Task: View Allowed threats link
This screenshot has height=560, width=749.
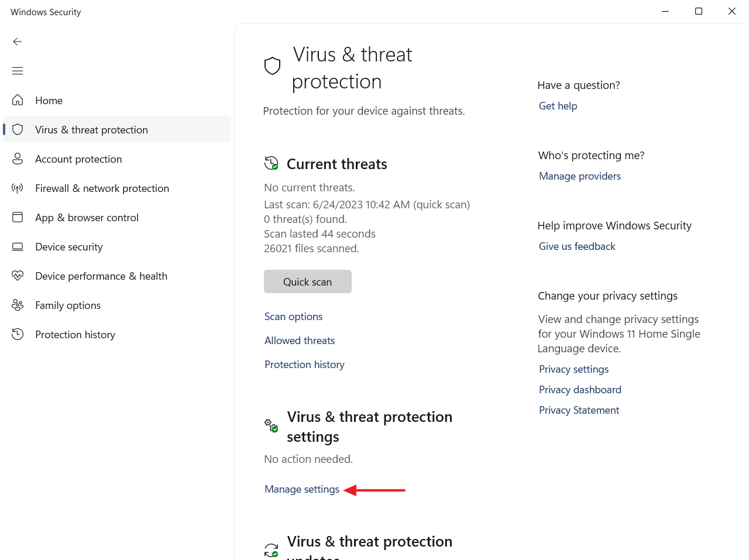Action: [300, 341]
